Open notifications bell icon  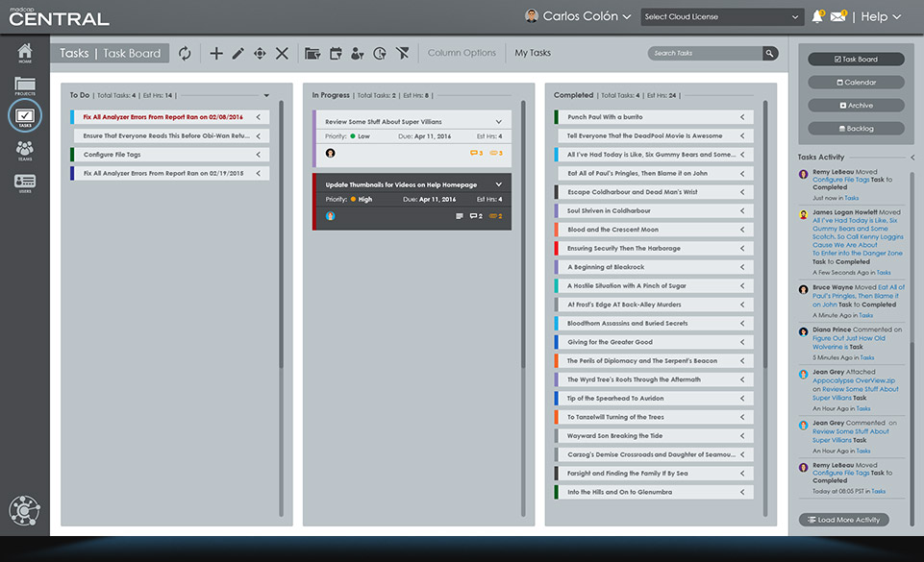pos(817,16)
